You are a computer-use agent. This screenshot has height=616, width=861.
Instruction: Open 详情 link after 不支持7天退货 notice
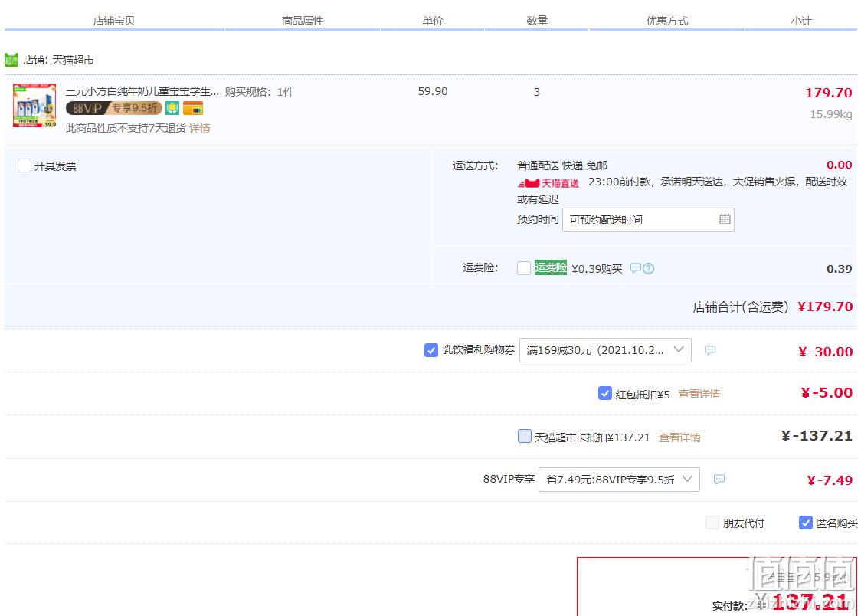pos(200,129)
